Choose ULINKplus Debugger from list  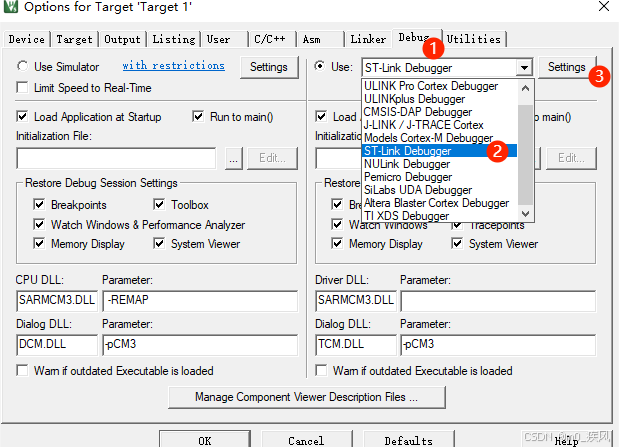[x=439, y=99]
